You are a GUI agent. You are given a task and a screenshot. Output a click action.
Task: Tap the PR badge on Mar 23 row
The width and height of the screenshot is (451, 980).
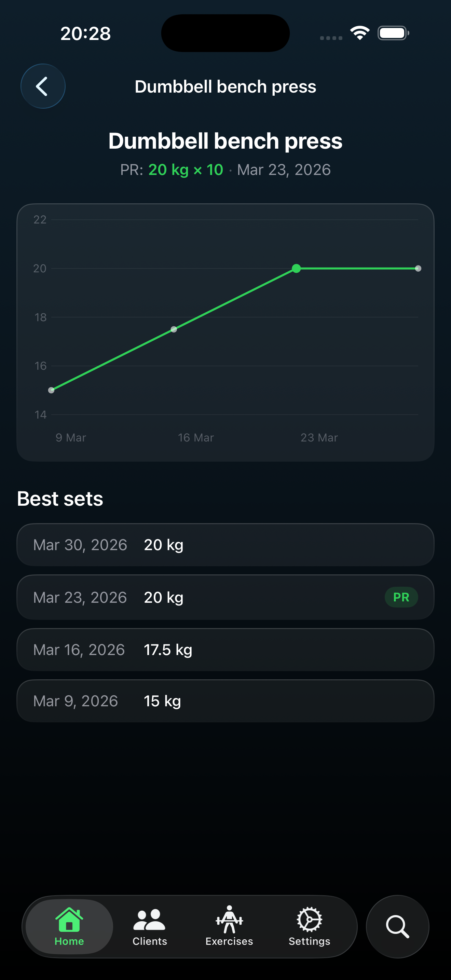click(x=401, y=597)
